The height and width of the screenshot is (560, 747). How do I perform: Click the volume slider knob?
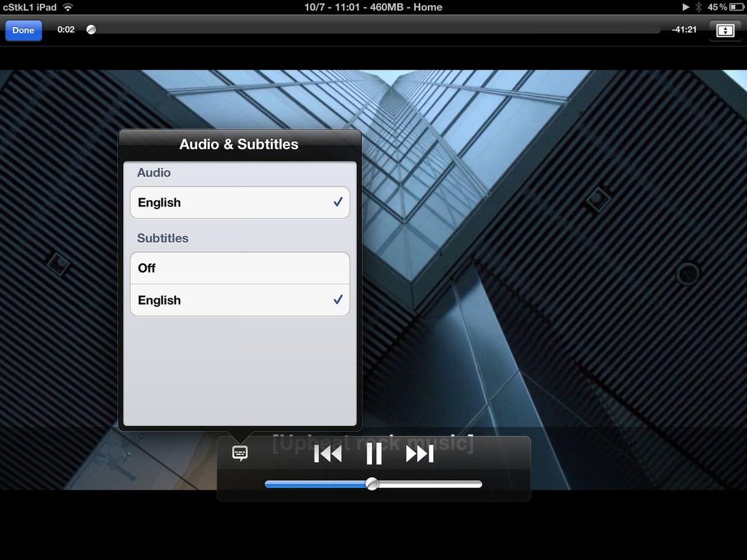[x=372, y=484]
